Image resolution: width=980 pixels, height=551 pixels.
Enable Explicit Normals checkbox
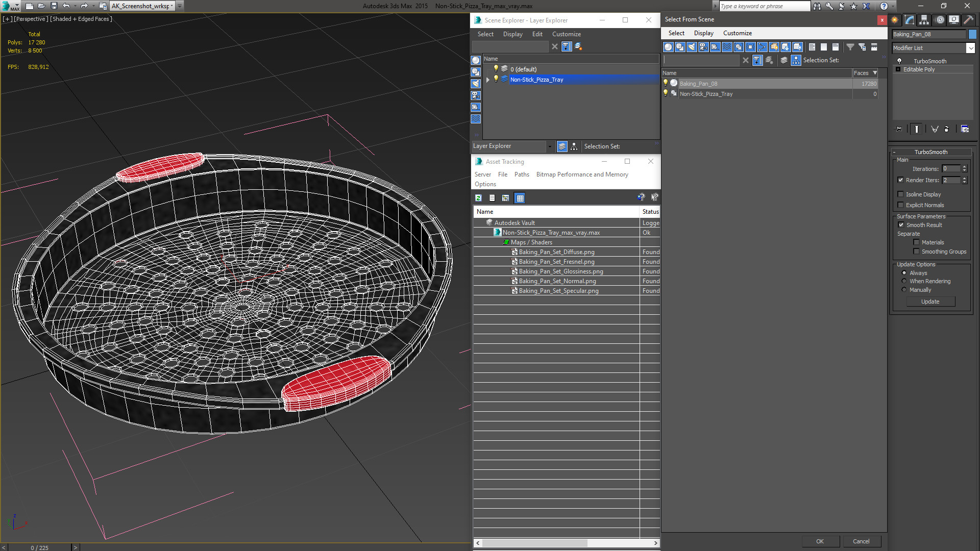point(901,205)
